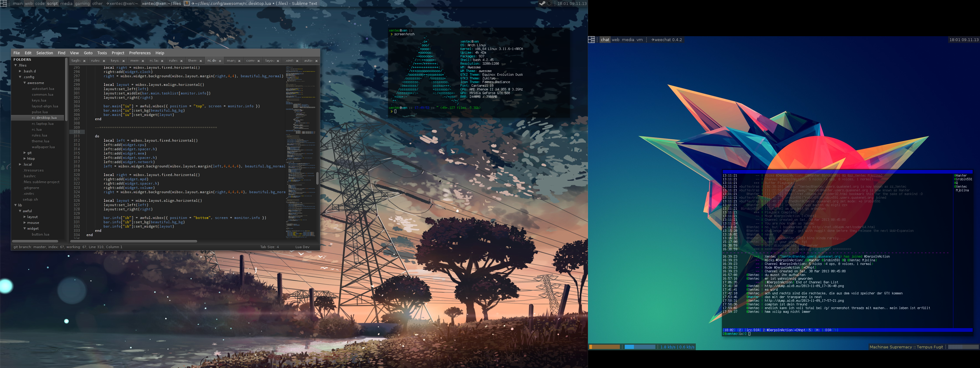Close the comn tab in Sublime Text
The height and width of the screenshot is (368, 980).
click(259, 61)
